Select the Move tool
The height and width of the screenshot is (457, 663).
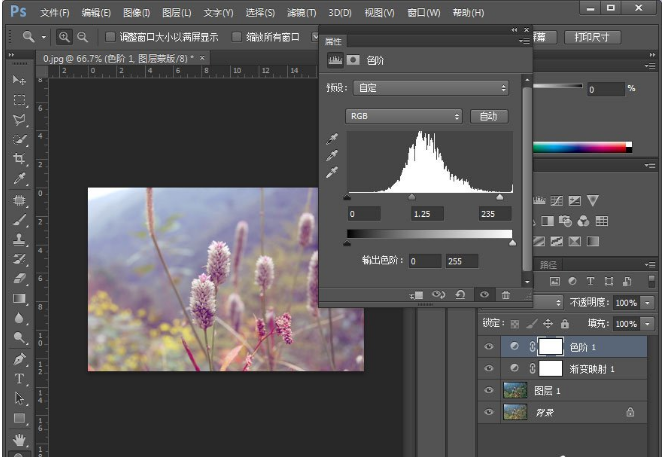pos(19,79)
